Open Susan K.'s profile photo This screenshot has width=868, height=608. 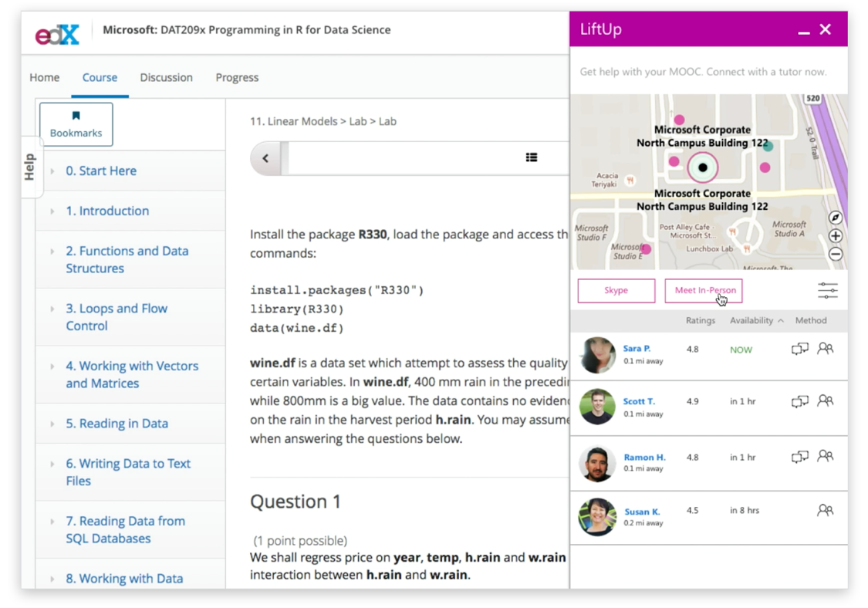[597, 517]
